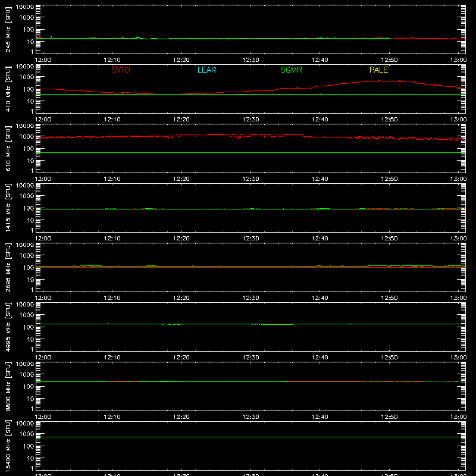The height and width of the screenshot is (476, 476).
Task: Click the 13:00 time label of 245 MHz plot
Action: coord(458,60)
